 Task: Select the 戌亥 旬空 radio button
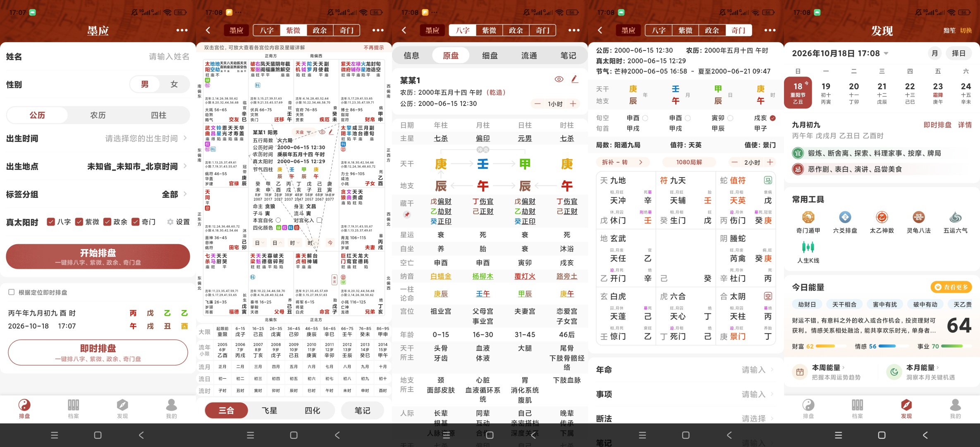(773, 118)
